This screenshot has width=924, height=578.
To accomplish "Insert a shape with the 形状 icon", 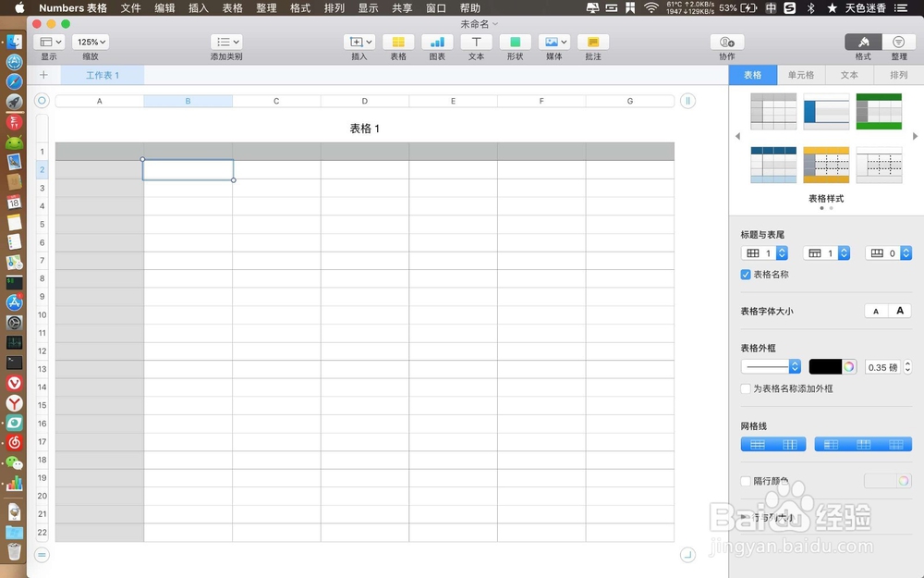I will click(515, 42).
